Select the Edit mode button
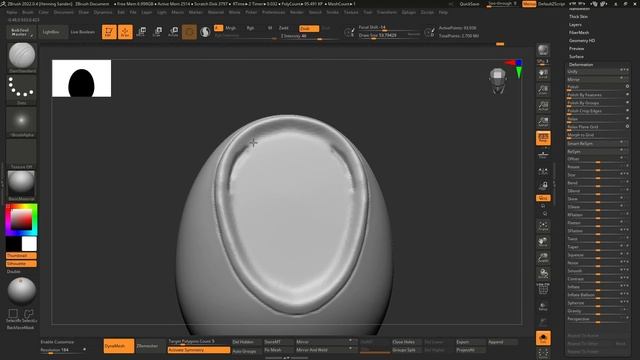 click(x=109, y=32)
